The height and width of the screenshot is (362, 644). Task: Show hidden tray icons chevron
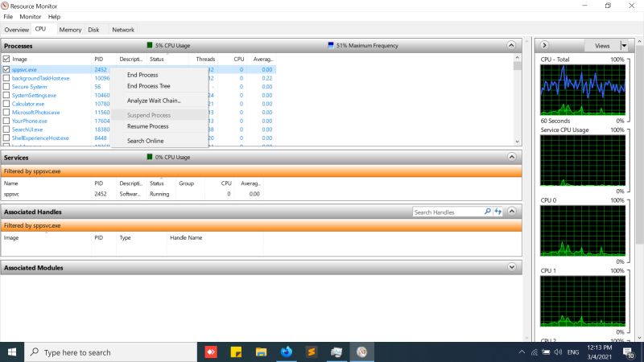pyautogui.click(x=522, y=352)
